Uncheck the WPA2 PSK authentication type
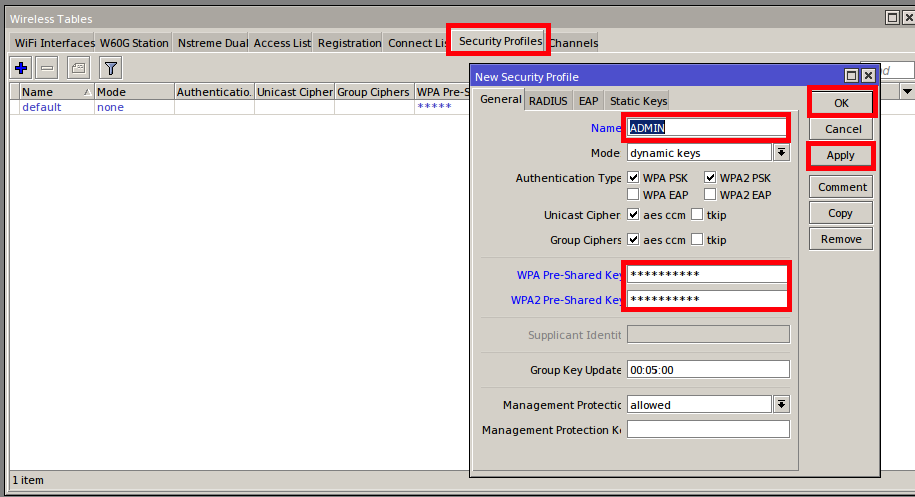This screenshot has width=915, height=497. coord(710,178)
